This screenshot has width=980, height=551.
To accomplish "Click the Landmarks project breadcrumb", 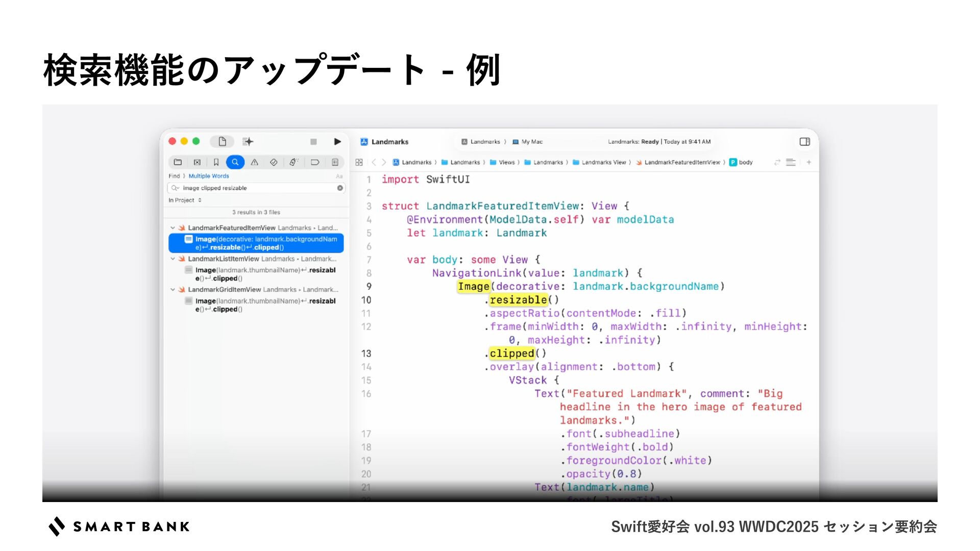I will pos(412,162).
